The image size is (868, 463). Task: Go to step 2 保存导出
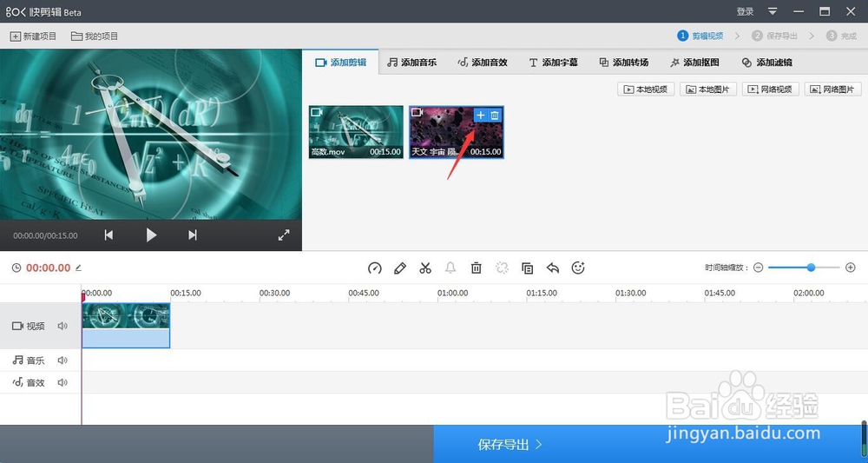click(x=774, y=36)
